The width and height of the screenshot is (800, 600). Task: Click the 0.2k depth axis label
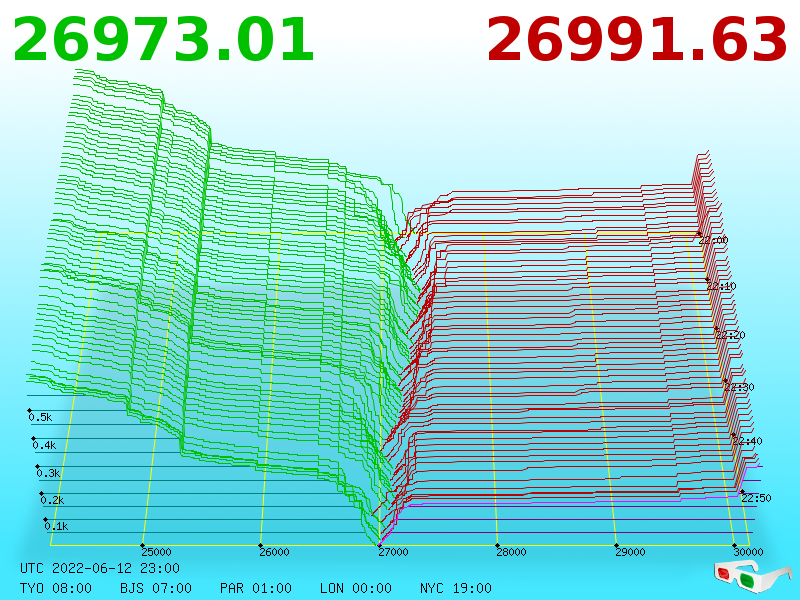click(x=53, y=500)
